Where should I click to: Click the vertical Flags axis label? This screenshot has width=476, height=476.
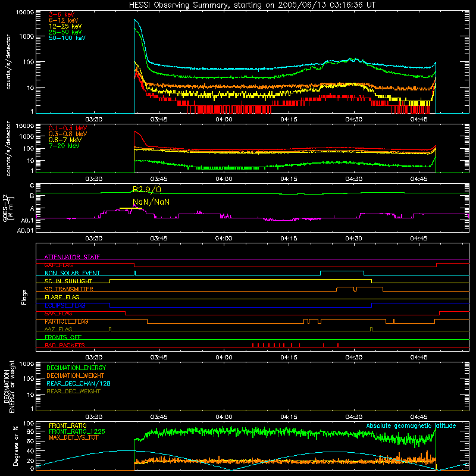coord(24,297)
